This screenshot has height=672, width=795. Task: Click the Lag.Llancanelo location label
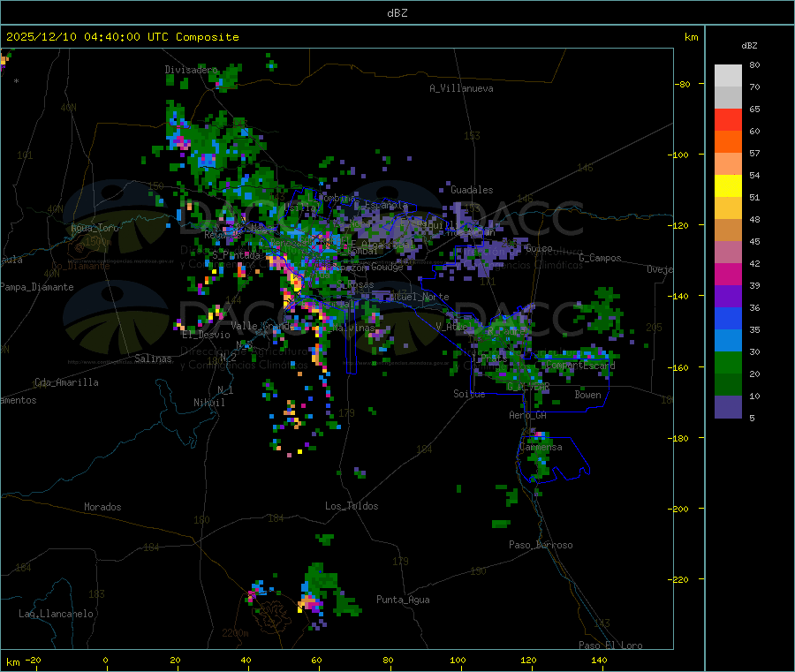click(56, 614)
